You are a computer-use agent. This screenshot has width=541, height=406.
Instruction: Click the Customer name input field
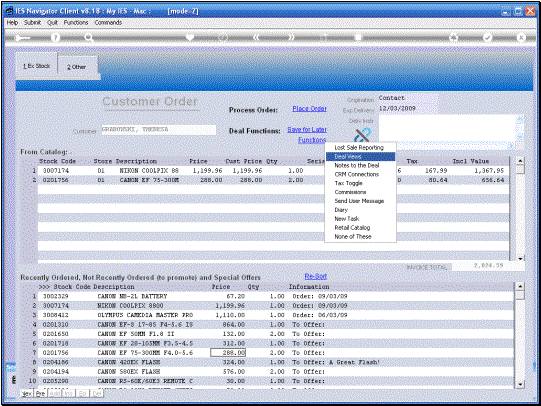pos(159,130)
